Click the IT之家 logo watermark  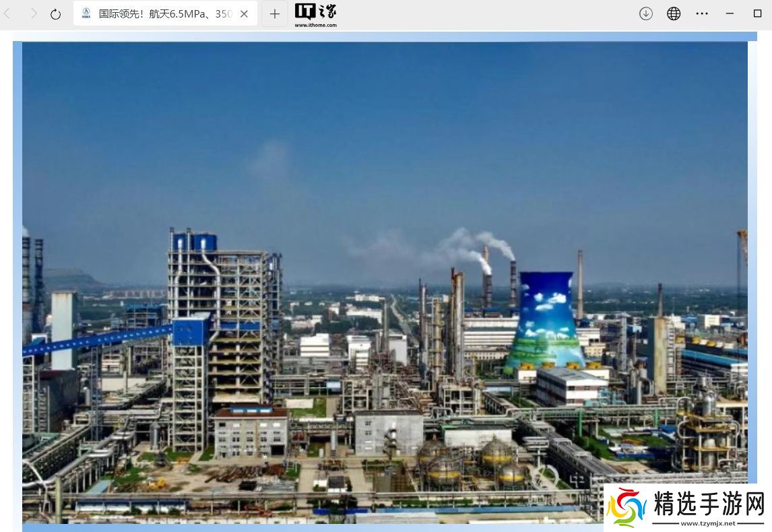tap(315, 11)
